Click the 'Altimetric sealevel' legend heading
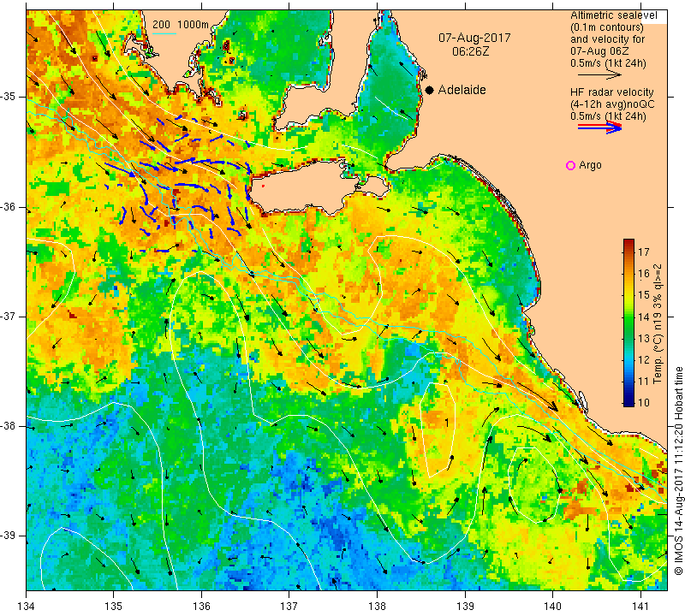685x616 pixels. (x=613, y=15)
